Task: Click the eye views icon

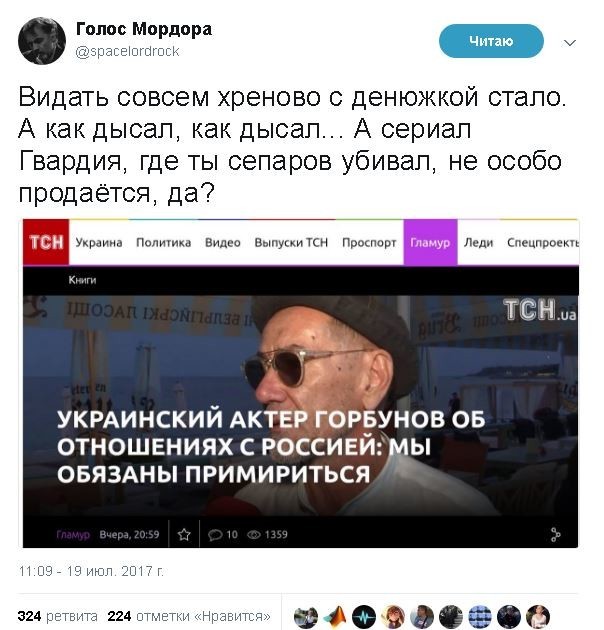Action: [x=254, y=535]
